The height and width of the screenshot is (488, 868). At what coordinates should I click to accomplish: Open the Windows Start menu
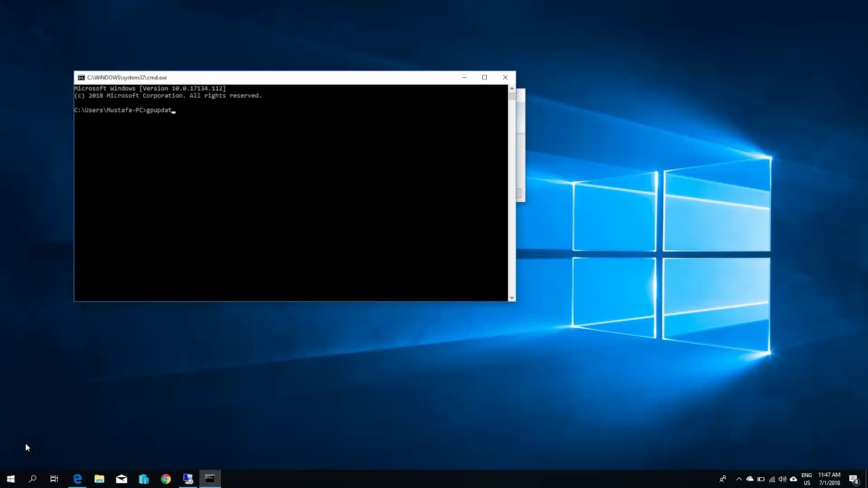coord(11,479)
